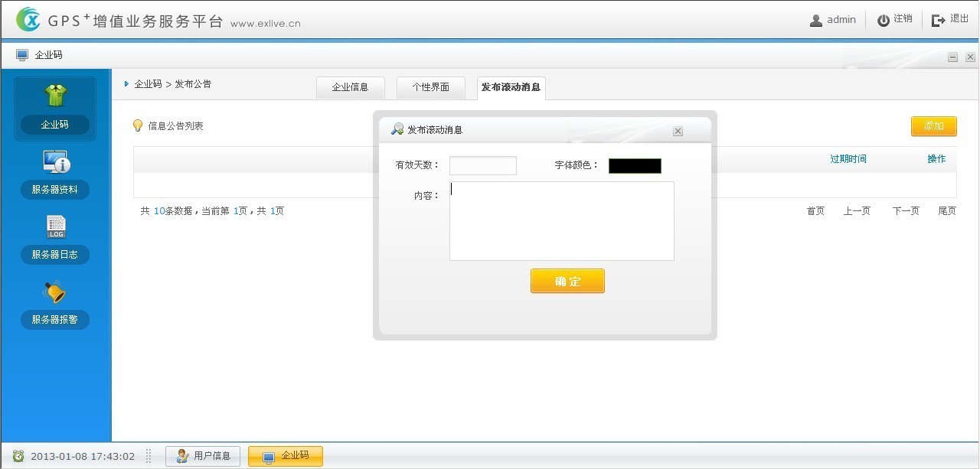Open the 服务器日志 LOG icon
This screenshot has width=980, height=469.
click(x=55, y=226)
